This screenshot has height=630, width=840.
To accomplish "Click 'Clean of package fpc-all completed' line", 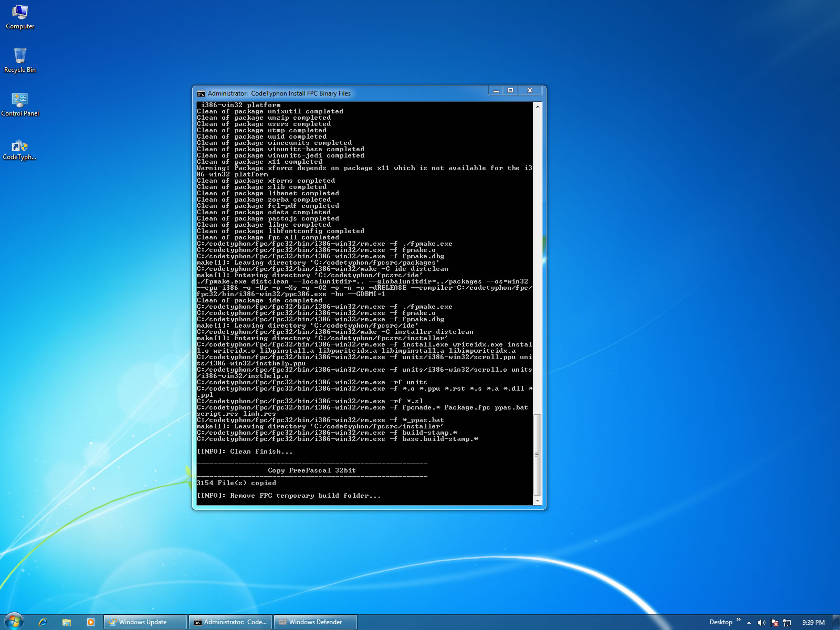I will (268, 237).
